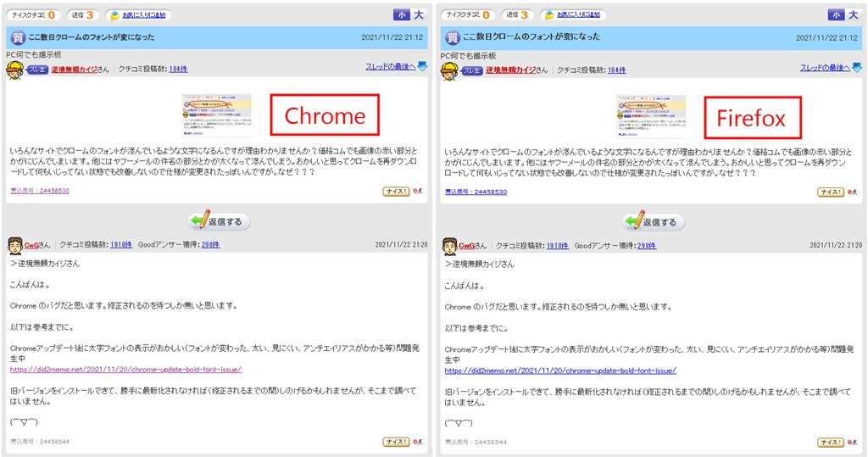Click ナイス! button on post 24458544 in Firefox capture

tap(831, 443)
